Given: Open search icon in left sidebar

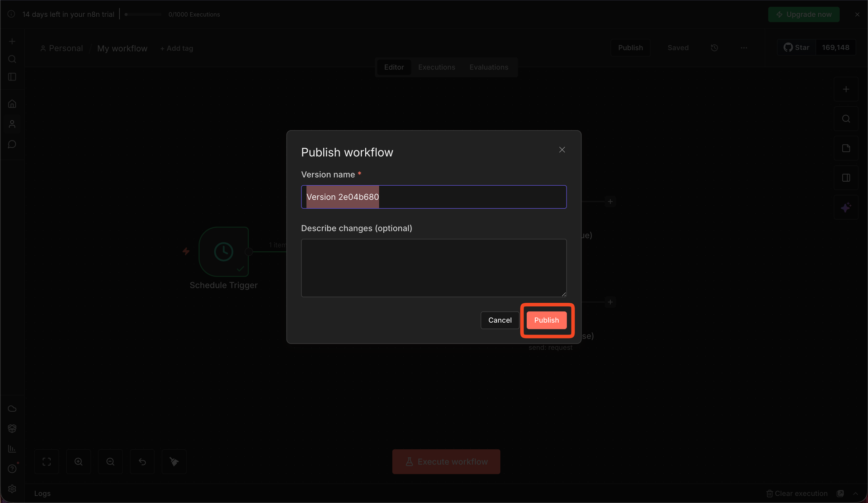Looking at the screenshot, I should tap(12, 59).
